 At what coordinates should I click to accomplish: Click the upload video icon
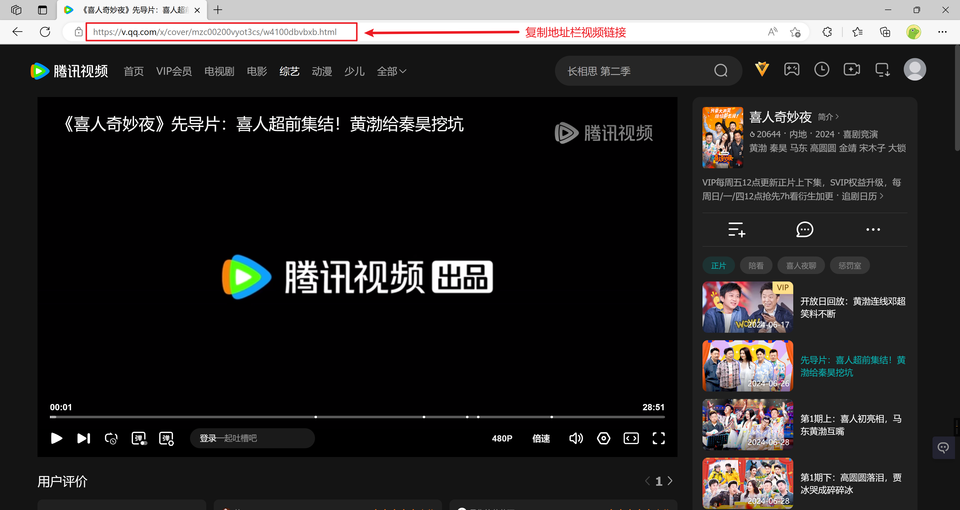click(852, 69)
